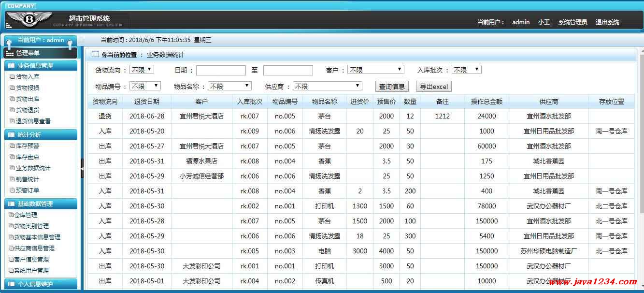
Task: Click the 你当前的位置 panel icon
Action: pyautogui.click(x=95, y=55)
